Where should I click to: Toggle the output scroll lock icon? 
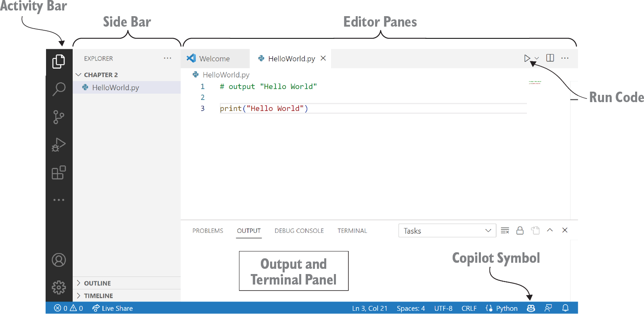pos(520,230)
